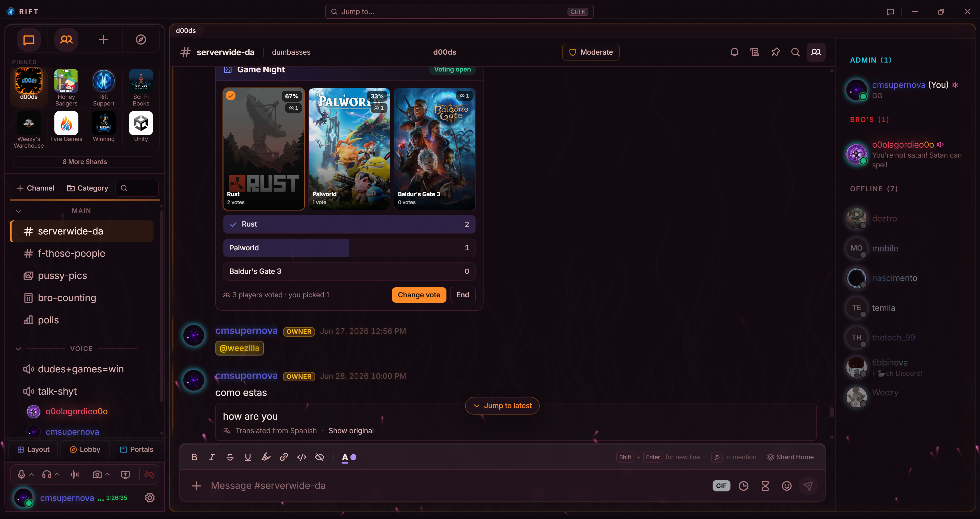The image size is (980, 519).
Task: Open f-these-people channel
Action: tap(81, 253)
